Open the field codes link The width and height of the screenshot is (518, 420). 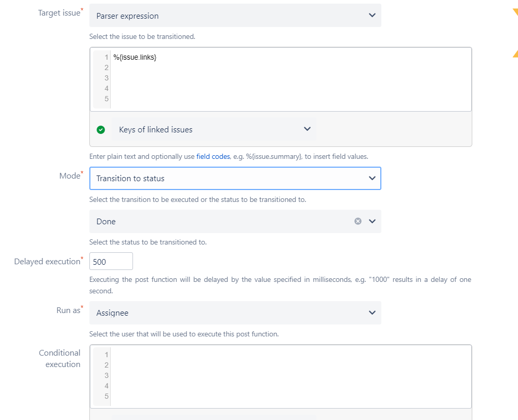pos(213,156)
